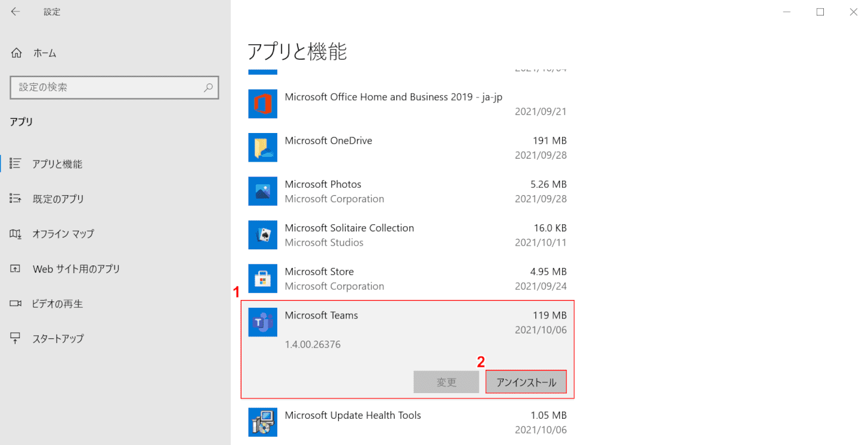Close the Settings window
The width and height of the screenshot is (868, 445).
click(853, 12)
